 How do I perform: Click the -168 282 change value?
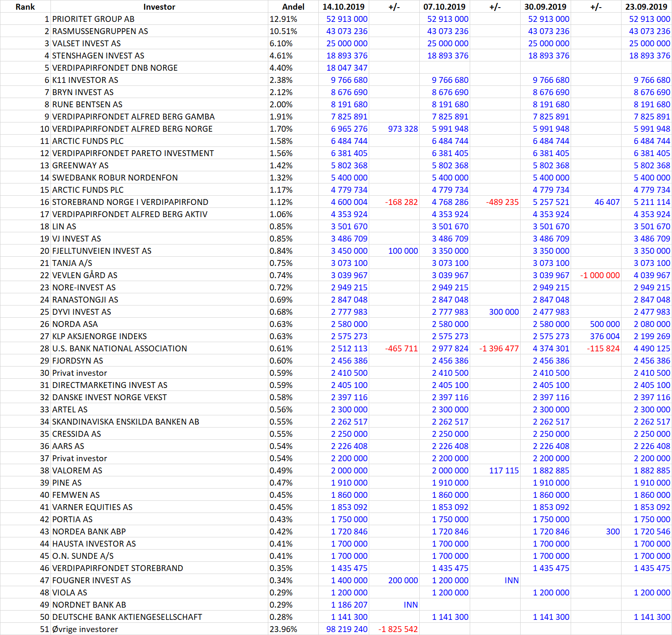[402, 202]
